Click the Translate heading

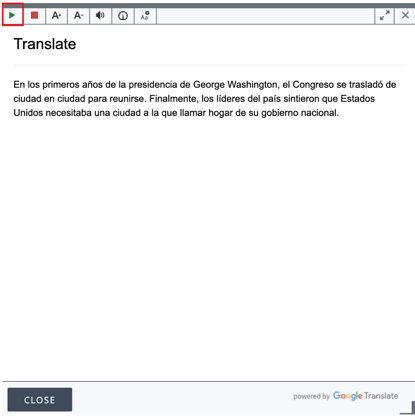[x=45, y=44]
